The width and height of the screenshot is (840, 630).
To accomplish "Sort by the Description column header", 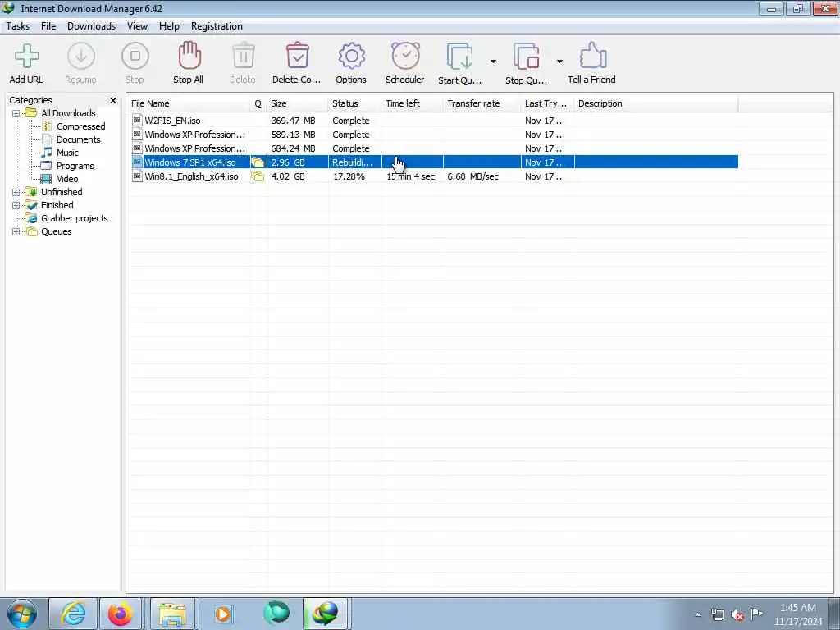I will [655, 103].
